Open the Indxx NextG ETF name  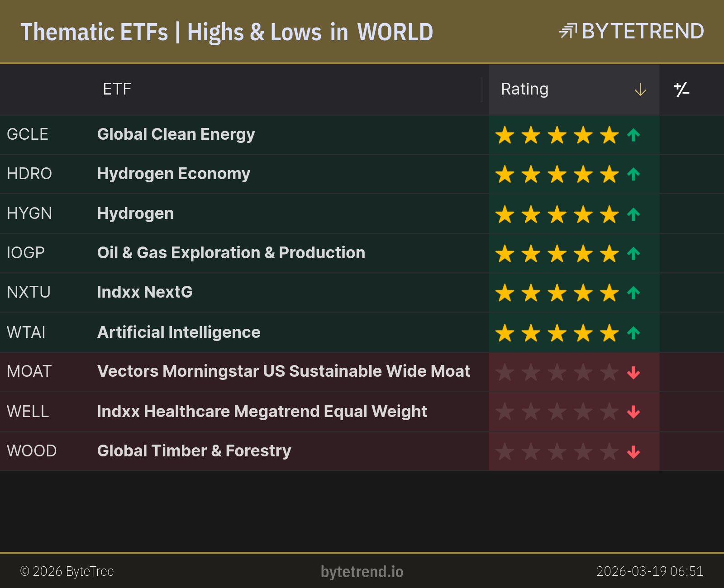tap(145, 292)
